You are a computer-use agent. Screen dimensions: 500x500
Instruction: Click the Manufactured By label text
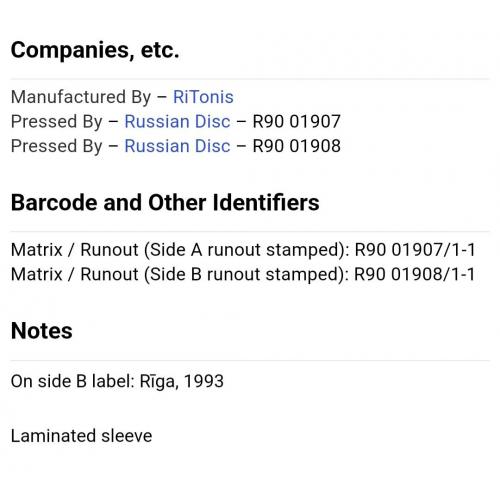pyautogui.click(x=81, y=97)
